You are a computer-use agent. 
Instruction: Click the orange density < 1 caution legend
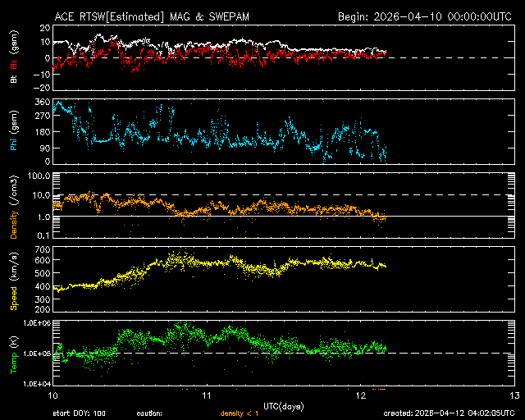[x=239, y=413]
